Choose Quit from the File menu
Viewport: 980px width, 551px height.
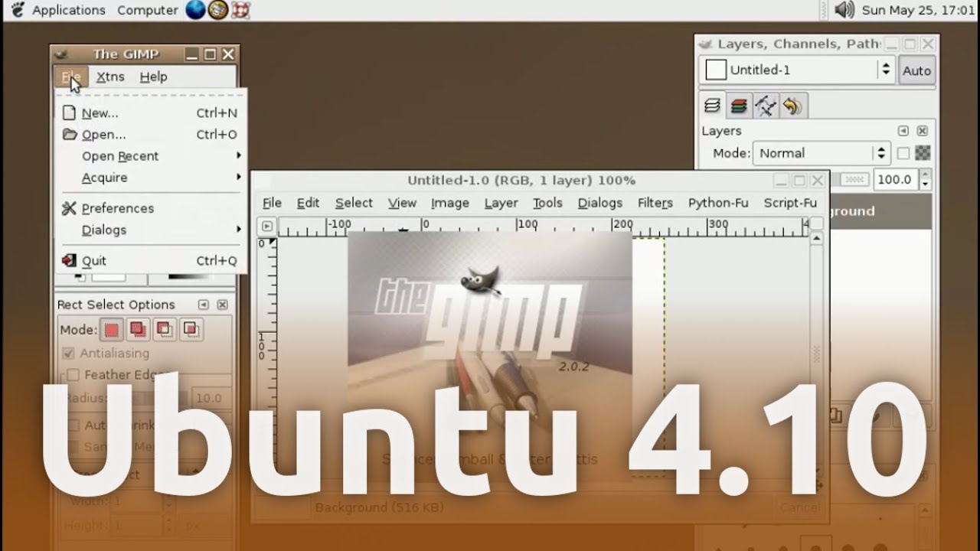151,261
